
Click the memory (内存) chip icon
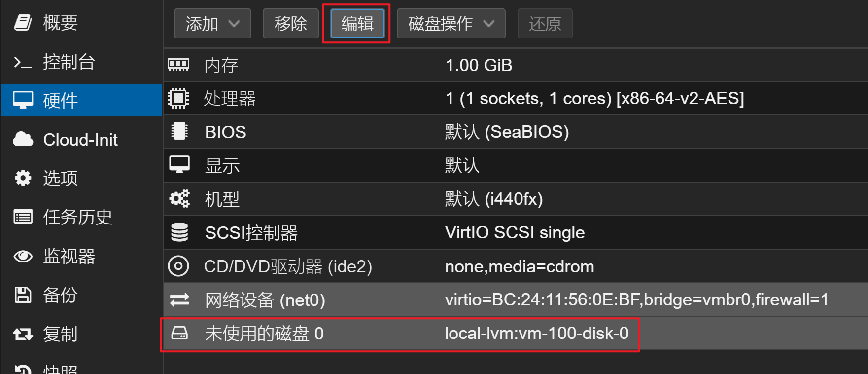tap(178, 65)
